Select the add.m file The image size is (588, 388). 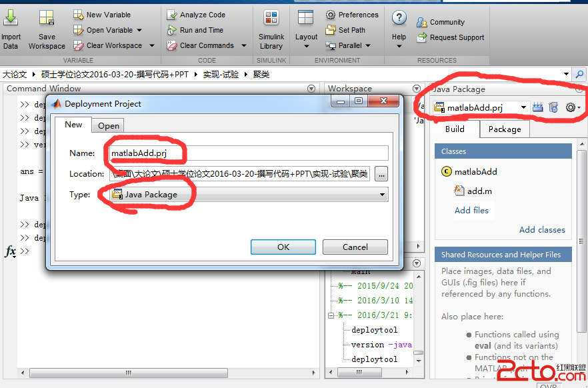(x=473, y=191)
